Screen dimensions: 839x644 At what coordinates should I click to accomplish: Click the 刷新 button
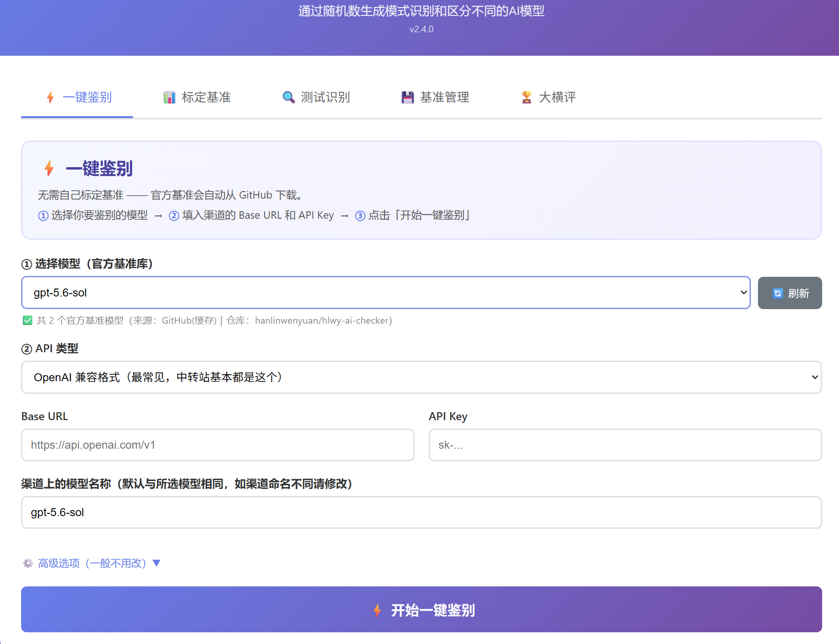tap(790, 293)
